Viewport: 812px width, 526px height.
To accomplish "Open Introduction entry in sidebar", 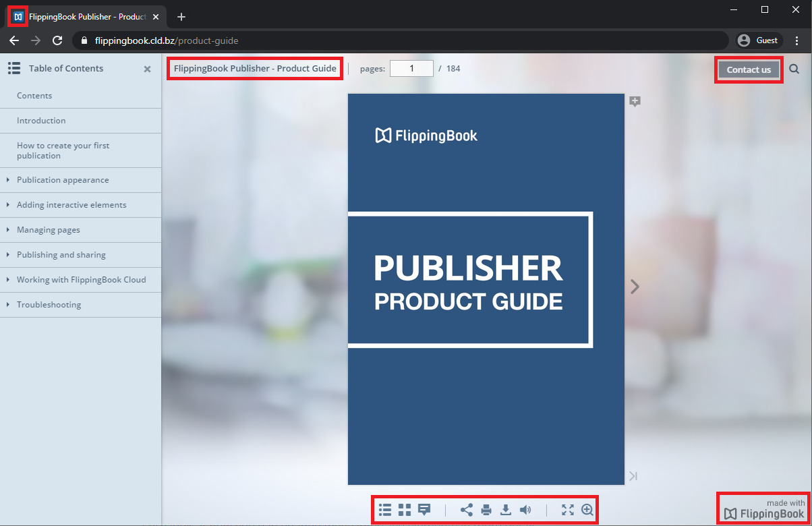I will 41,121.
